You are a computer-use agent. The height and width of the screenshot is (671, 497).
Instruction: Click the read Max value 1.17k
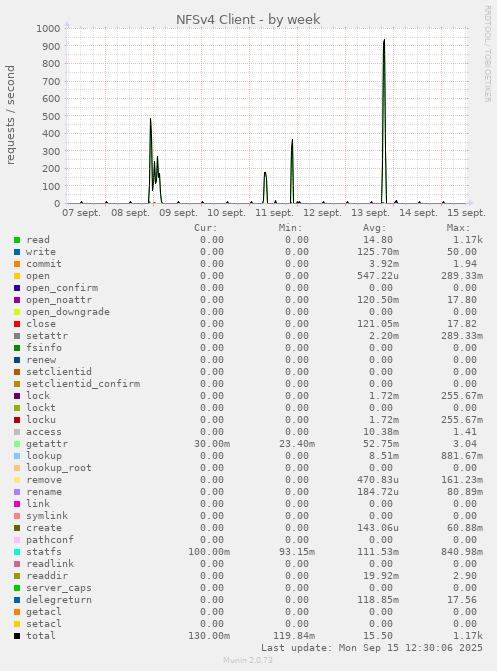(468, 240)
